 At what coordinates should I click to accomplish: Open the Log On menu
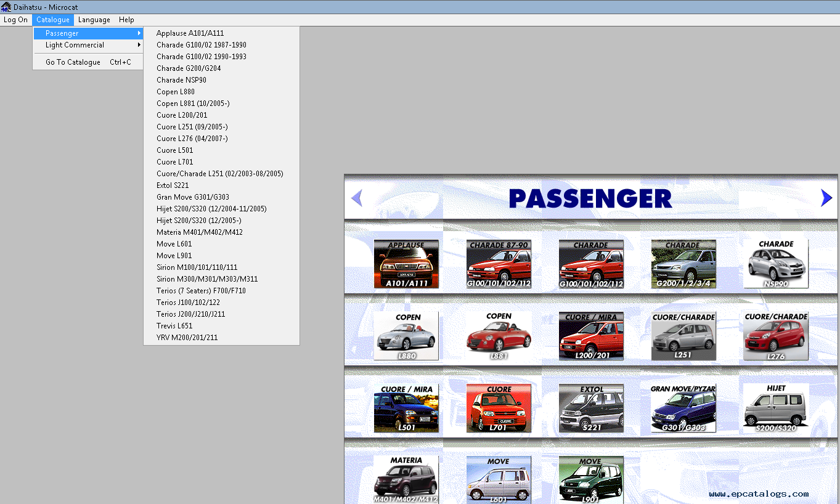[15, 20]
